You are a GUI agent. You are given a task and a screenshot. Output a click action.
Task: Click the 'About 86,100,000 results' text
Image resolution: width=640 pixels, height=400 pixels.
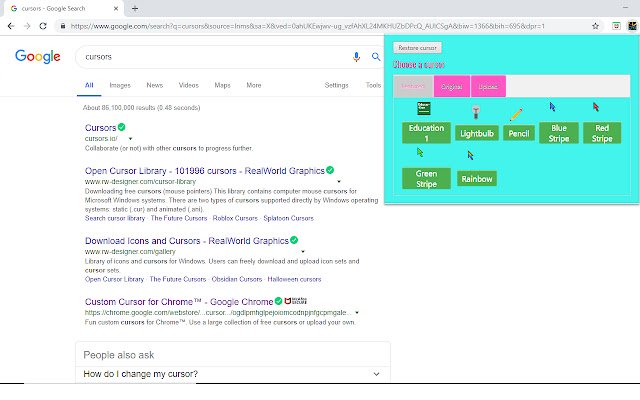141,108
